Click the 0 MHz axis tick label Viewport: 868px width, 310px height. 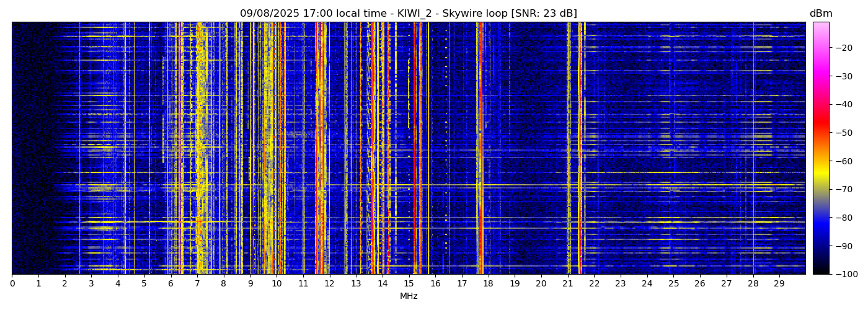[12, 283]
